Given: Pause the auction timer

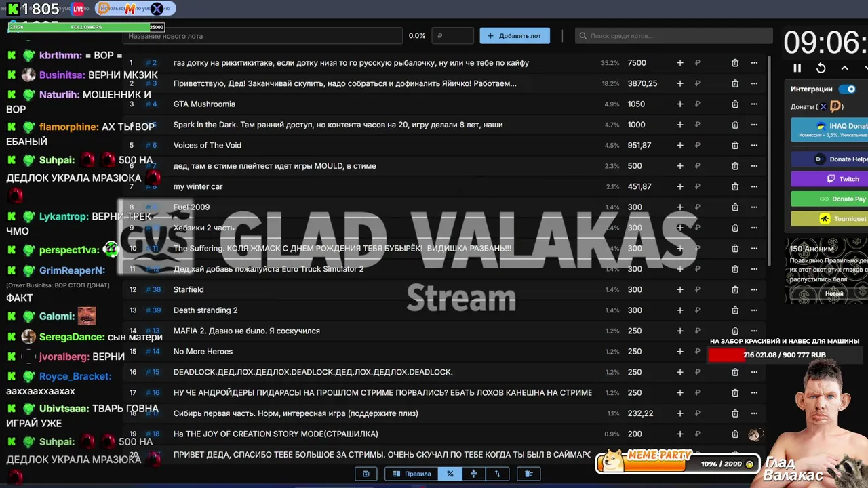Looking at the screenshot, I should tap(797, 68).
